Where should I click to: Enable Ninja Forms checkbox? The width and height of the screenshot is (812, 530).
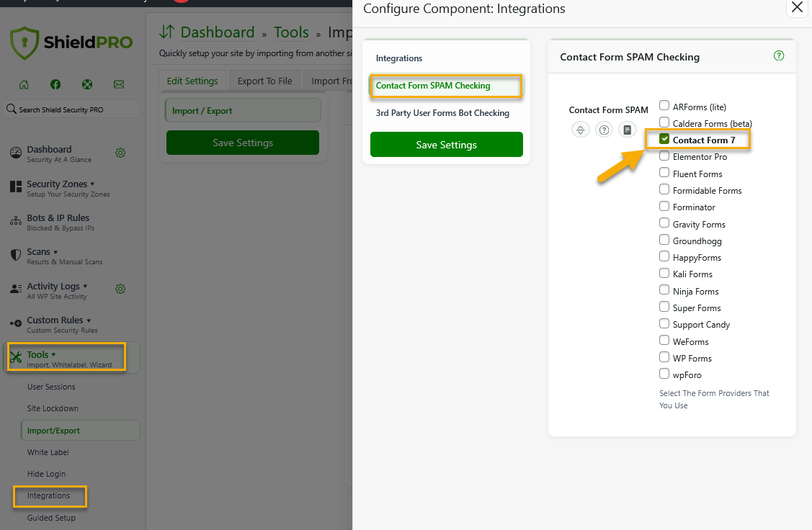[x=664, y=289]
